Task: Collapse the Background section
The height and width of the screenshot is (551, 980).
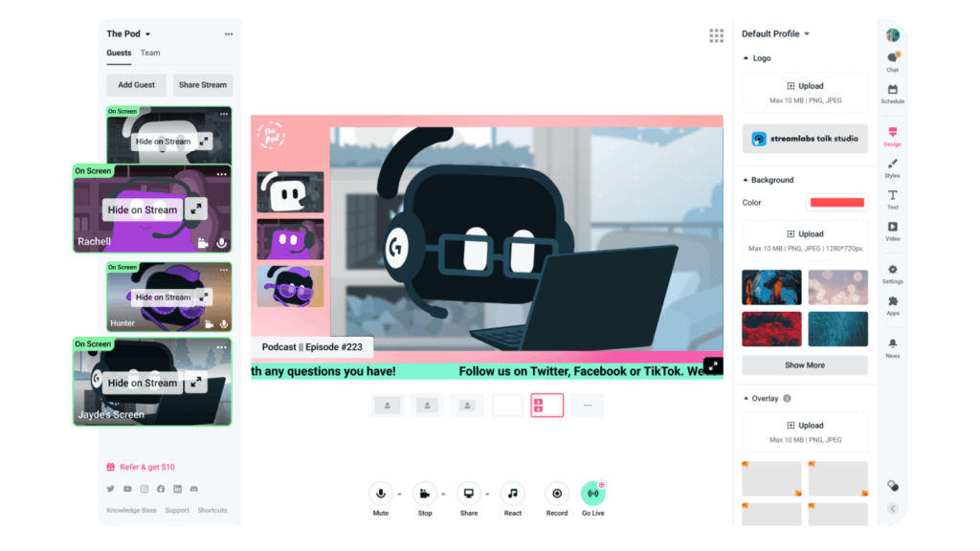Action: (746, 180)
